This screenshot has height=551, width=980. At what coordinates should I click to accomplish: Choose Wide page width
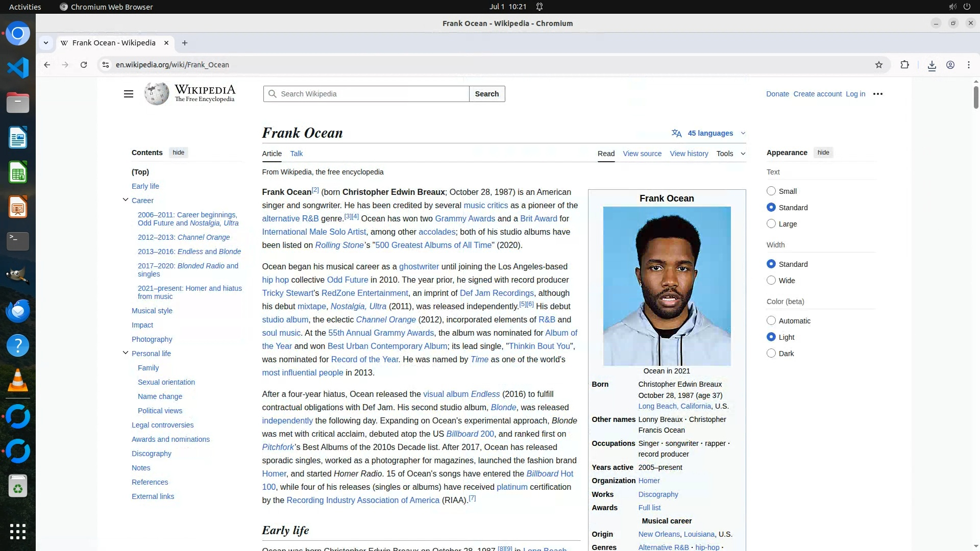771,280
